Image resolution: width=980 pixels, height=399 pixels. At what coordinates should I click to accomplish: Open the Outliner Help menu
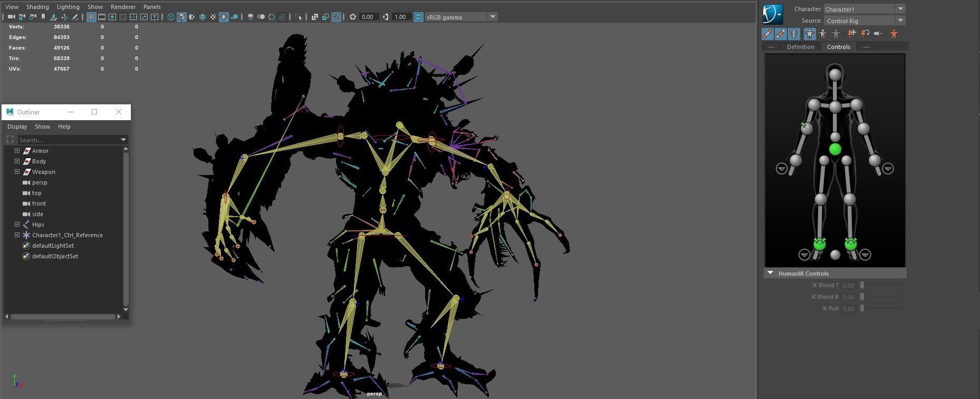(64, 126)
